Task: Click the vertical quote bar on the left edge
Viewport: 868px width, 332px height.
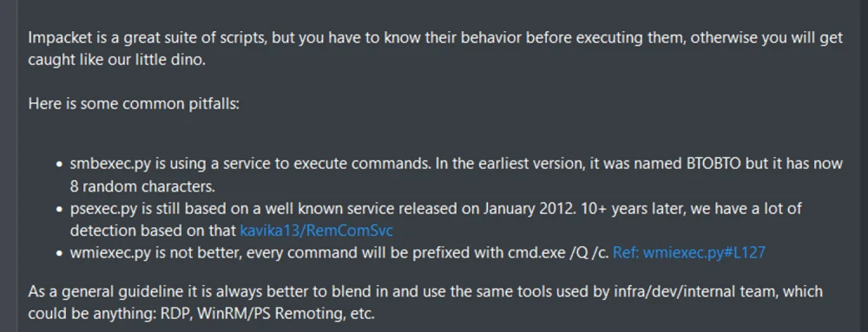Action: coord(16,166)
